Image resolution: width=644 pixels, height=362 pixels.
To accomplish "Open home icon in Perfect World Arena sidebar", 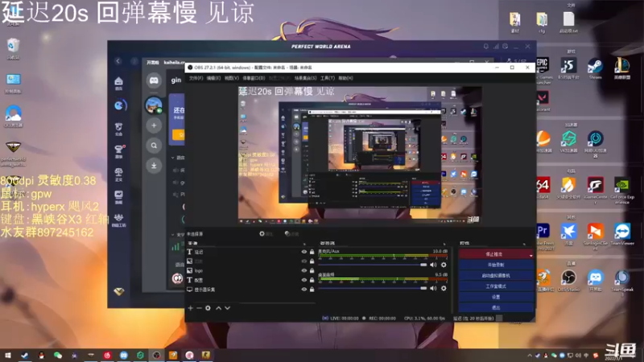I will click(118, 84).
